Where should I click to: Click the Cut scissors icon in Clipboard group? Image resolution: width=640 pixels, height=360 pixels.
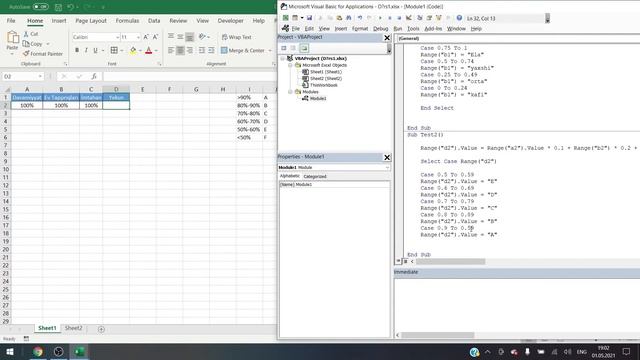26,34
